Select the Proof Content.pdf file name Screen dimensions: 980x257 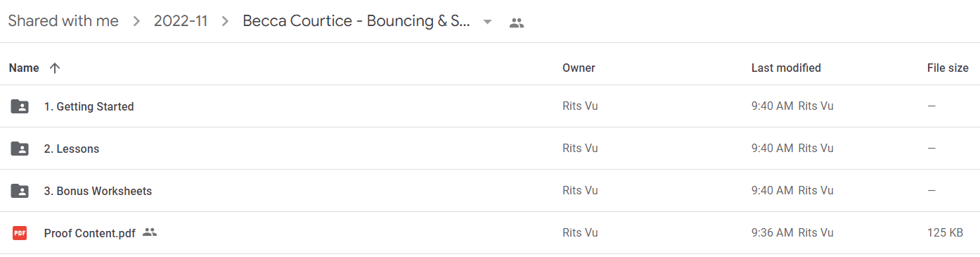89,234
